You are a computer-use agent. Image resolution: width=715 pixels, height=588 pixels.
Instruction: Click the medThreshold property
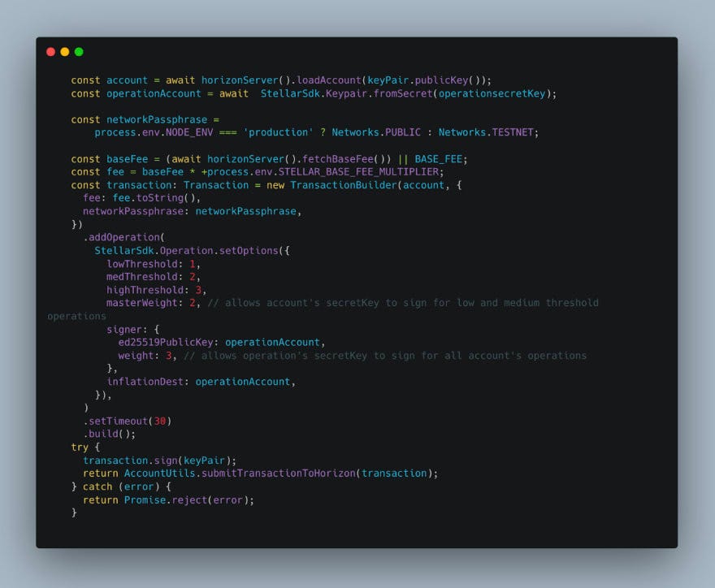click(x=142, y=277)
